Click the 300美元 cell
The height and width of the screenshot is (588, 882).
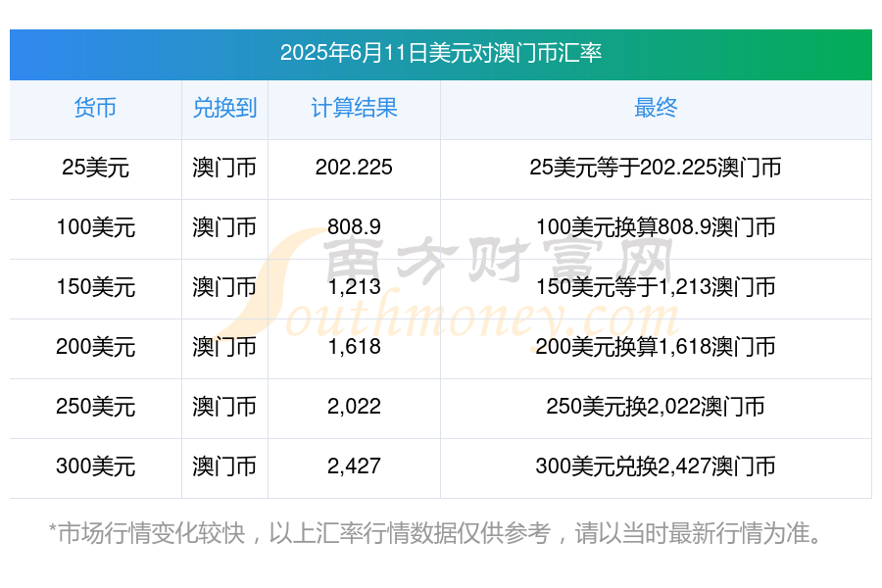point(95,466)
